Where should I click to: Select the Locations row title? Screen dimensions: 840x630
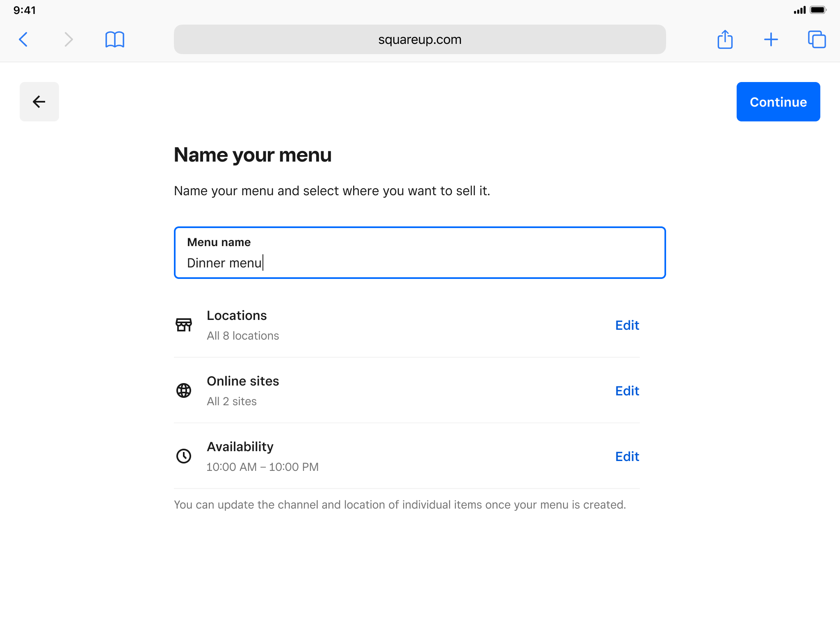(237, 315)
